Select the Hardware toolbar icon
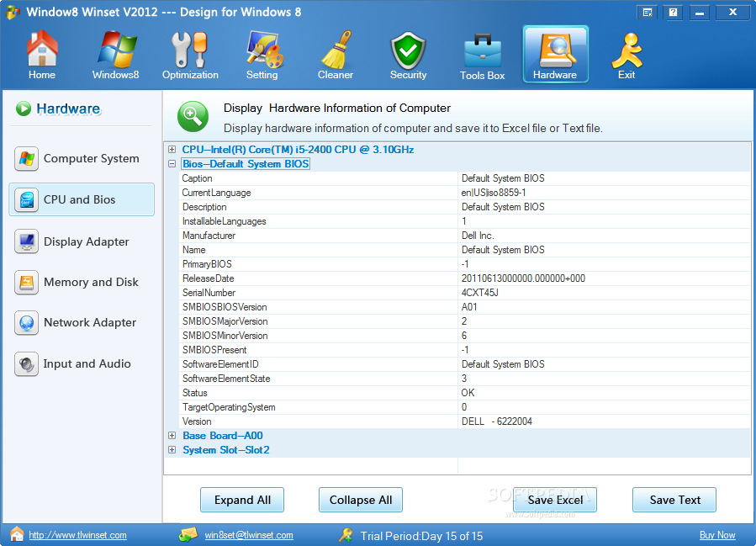The width and height of the screenshot is (756, 546). (x=555, y=54)
